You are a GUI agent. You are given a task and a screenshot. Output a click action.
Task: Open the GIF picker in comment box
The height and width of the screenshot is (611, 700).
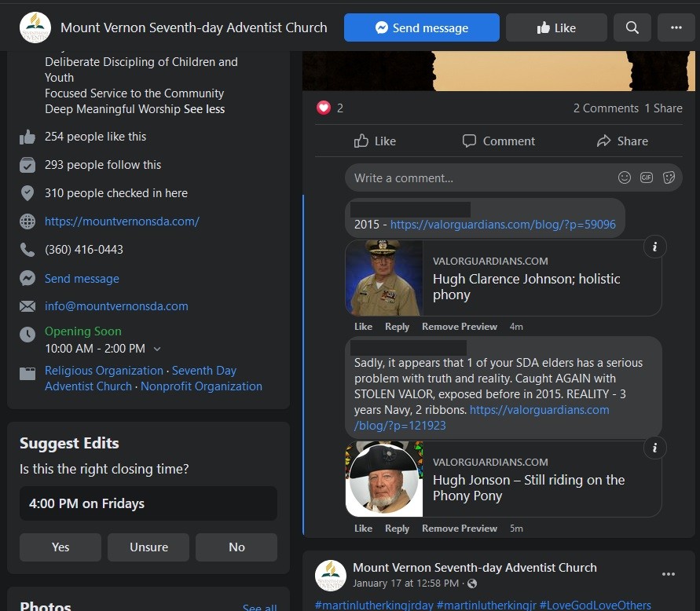click(x=647, y=177)
